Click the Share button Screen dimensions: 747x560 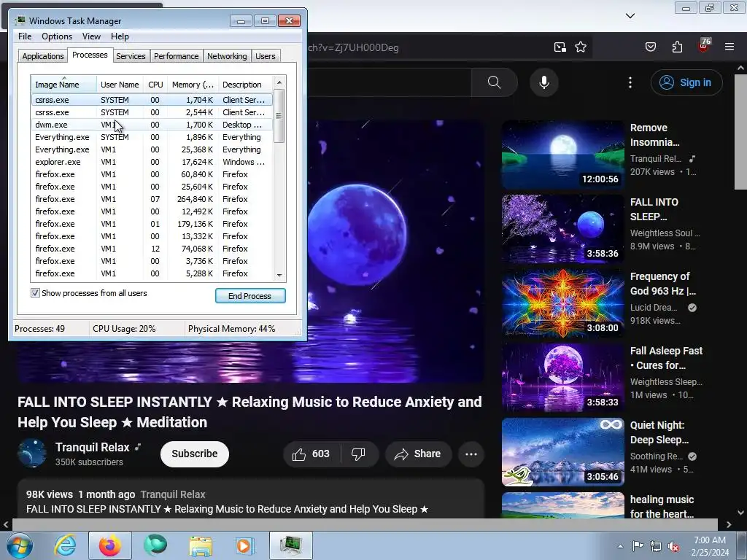pos(417,454)
